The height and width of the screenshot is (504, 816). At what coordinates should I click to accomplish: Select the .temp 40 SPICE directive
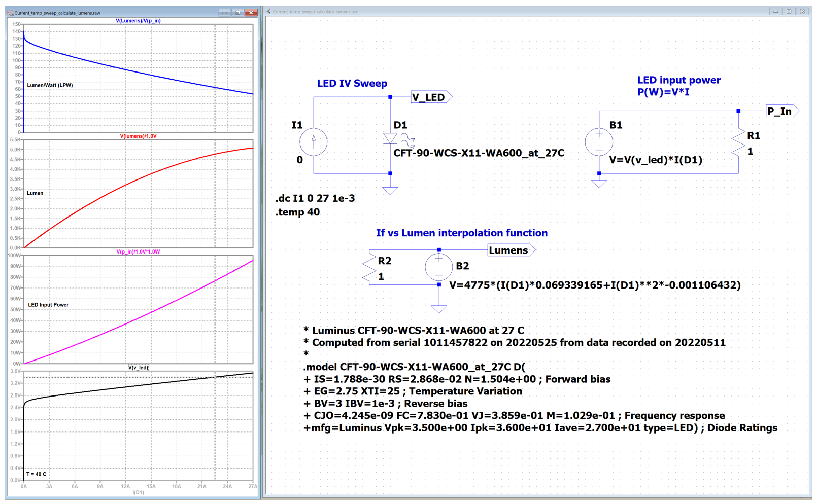tap(297, 212)
